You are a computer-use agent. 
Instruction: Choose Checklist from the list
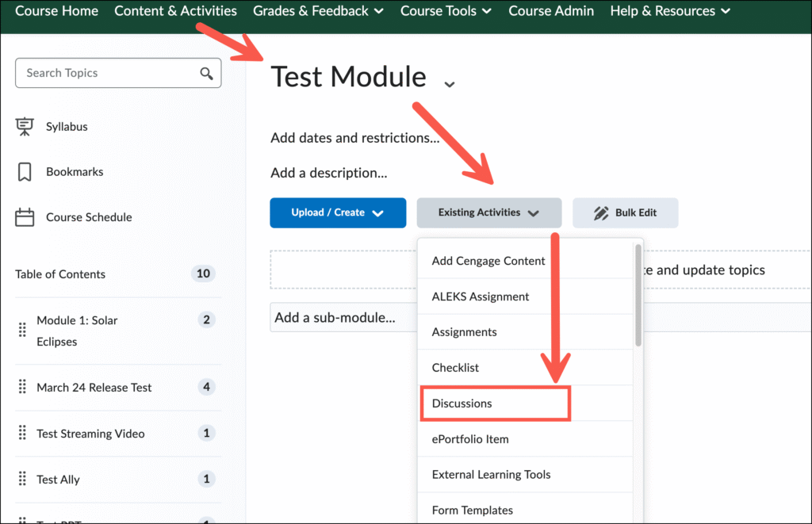[525, 368]
